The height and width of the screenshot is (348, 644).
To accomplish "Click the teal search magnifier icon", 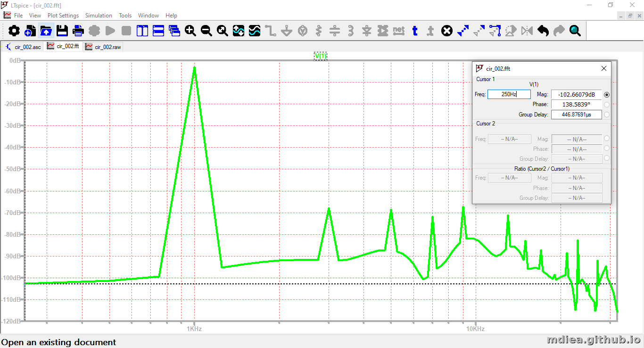I will tap(575, 31).
